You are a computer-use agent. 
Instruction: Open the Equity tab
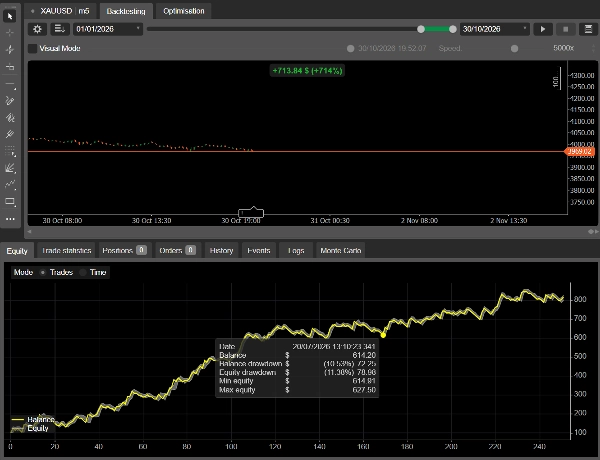click(x=17, y=251)
